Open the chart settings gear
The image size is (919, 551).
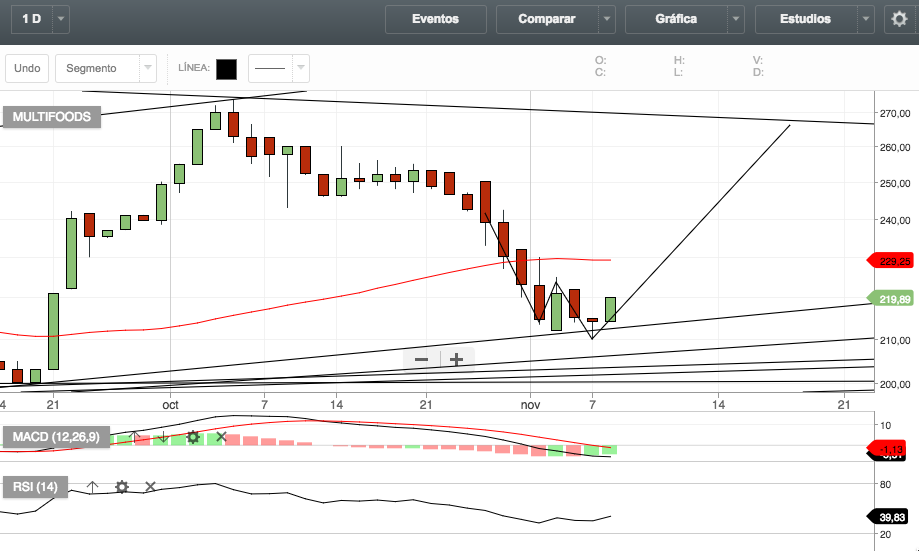tap(899, 19)
